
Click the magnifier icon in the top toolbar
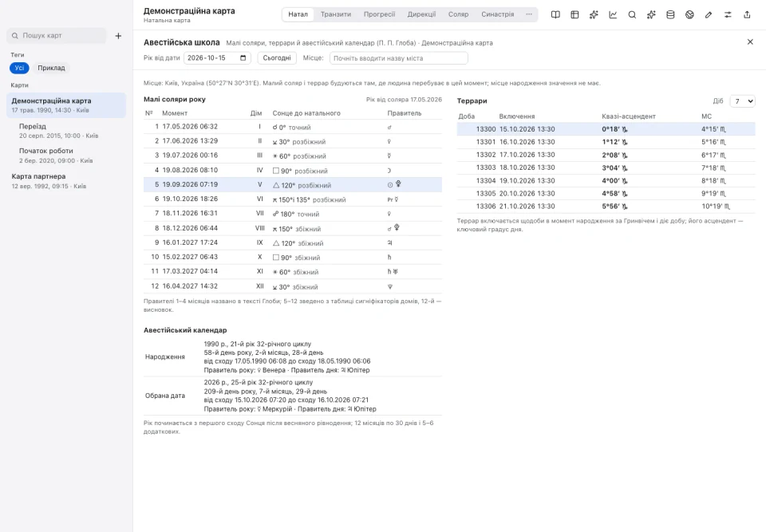(x=632, y=14)
